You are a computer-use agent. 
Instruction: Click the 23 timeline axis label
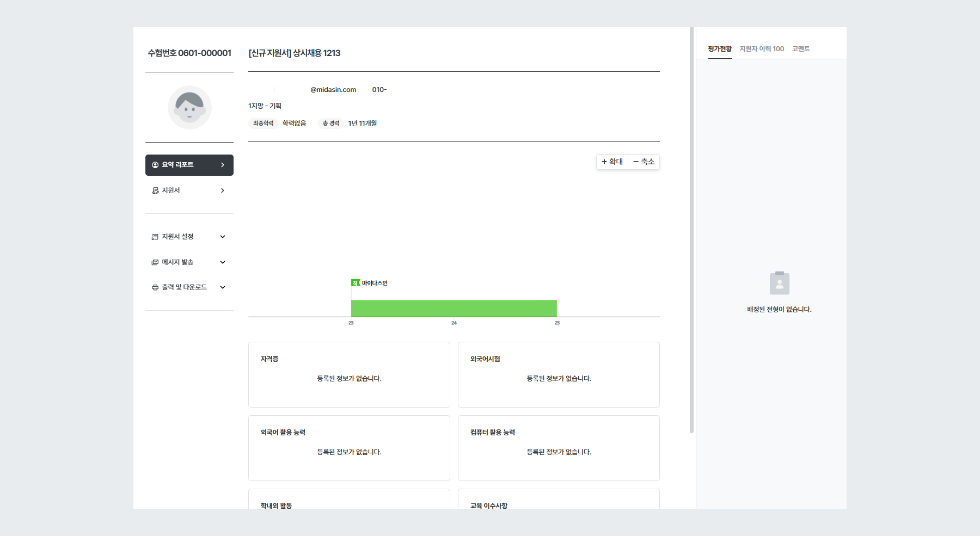coord(351,323)
